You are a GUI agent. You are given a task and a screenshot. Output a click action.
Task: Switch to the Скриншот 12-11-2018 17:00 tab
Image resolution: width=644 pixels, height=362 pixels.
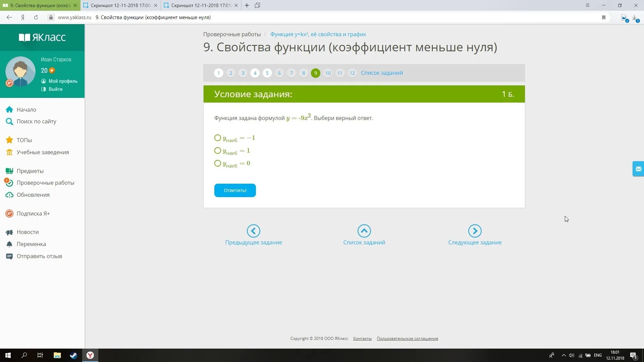120,5
